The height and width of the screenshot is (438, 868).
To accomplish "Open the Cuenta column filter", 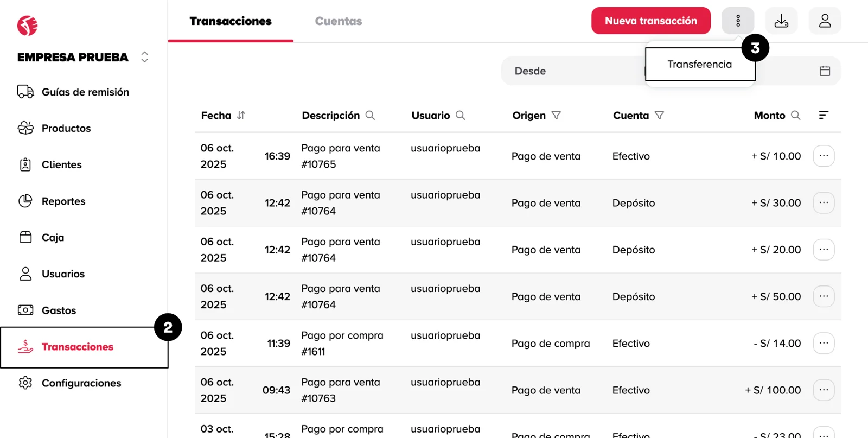I will (659, 115).
